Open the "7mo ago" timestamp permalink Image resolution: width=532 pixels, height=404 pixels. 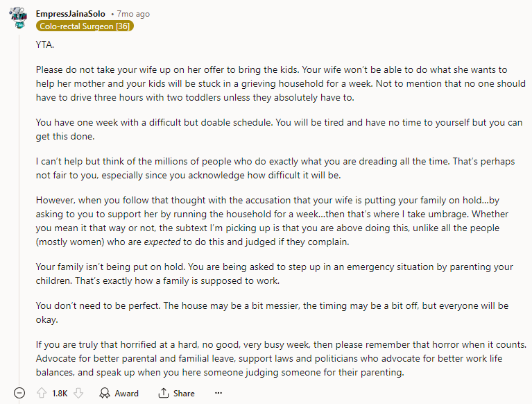pos(132,14)
